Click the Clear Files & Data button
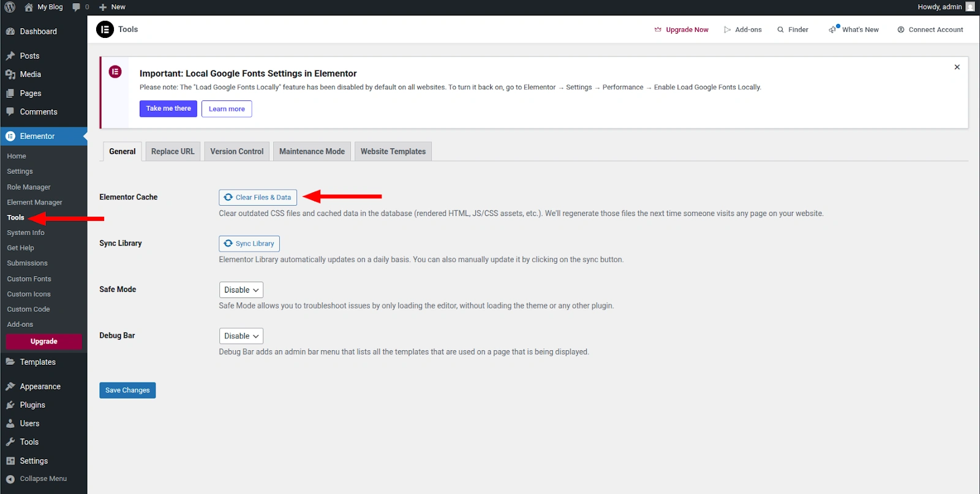980x494 pixels. 258,198
